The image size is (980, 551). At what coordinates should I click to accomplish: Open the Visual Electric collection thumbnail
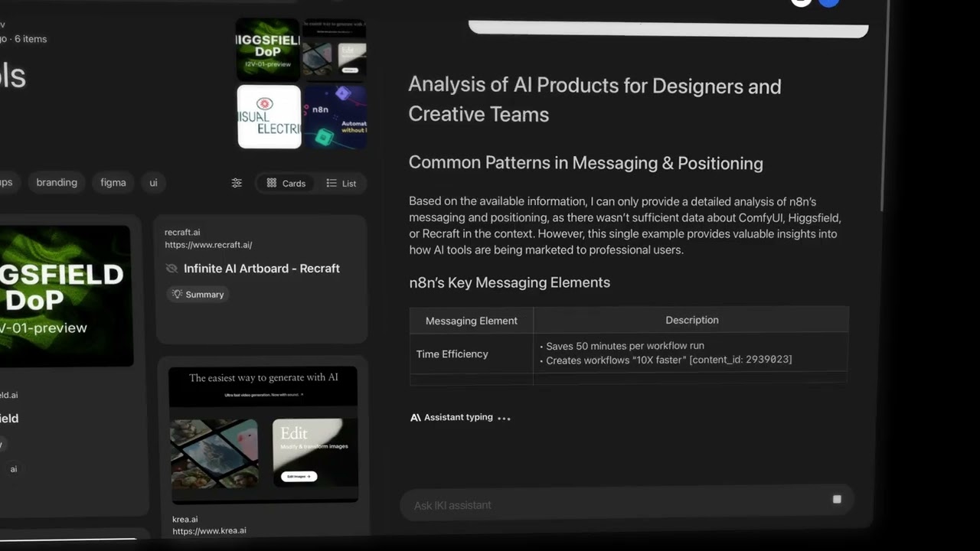[269, 117]
